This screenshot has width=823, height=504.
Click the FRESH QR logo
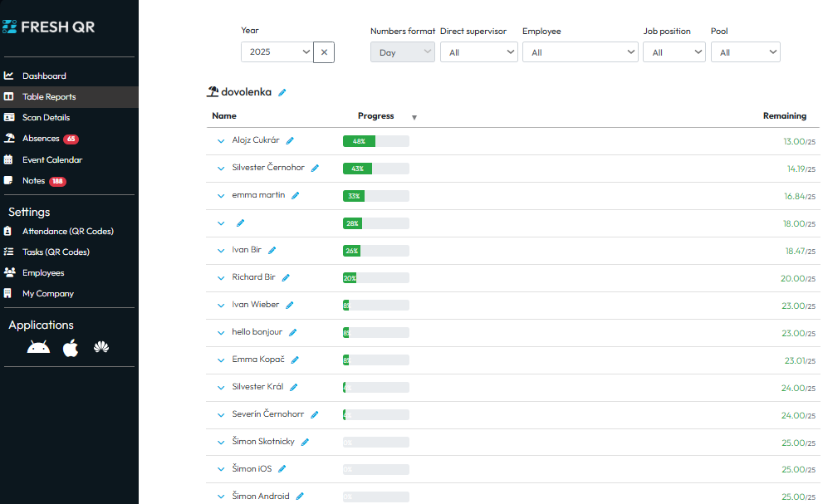pyautogui.click(x=48, y=27)
